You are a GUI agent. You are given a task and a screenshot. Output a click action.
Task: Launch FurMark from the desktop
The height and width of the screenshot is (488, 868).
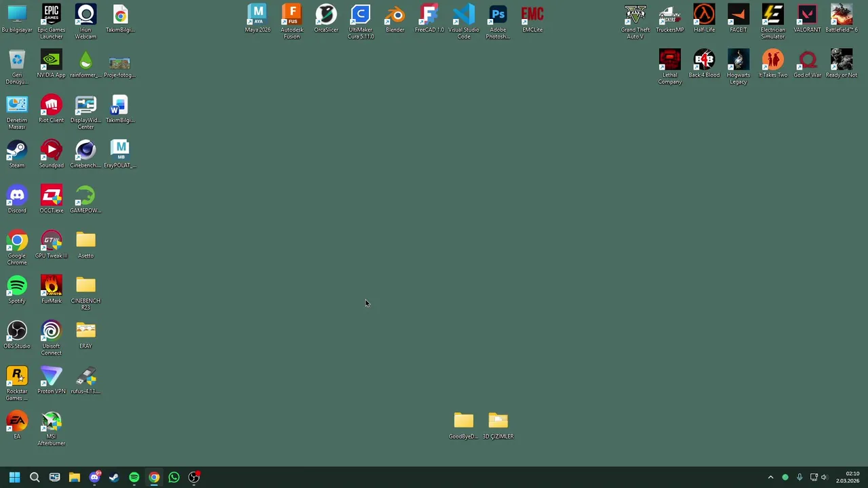(x=51, y=289)
